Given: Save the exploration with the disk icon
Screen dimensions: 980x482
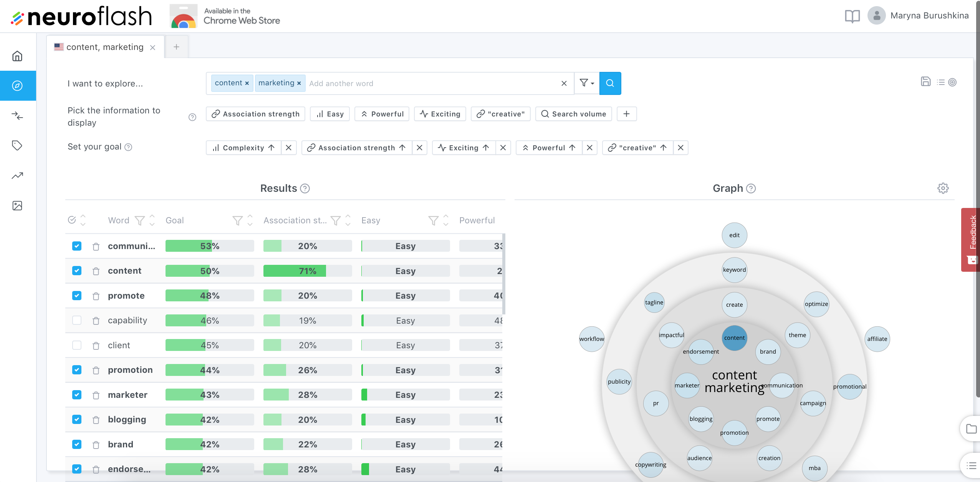Looking at the screenshot, I should click(925, 81).
